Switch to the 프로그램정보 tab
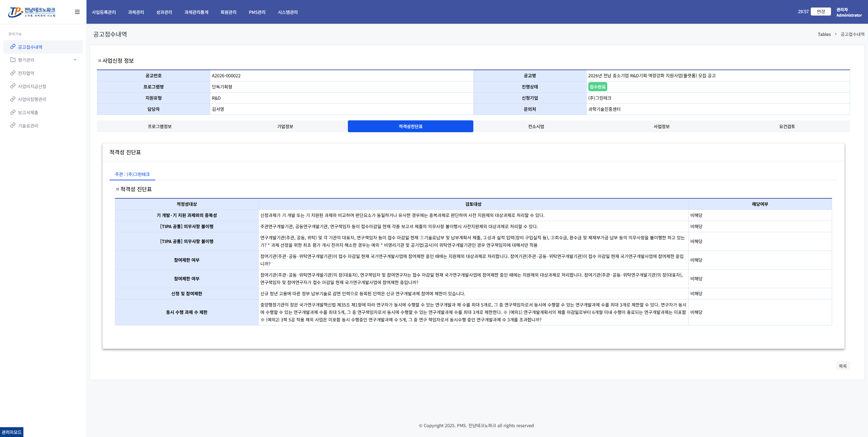Image resolution: width=868 pixels, height=437 pixels. click(160, 126)
